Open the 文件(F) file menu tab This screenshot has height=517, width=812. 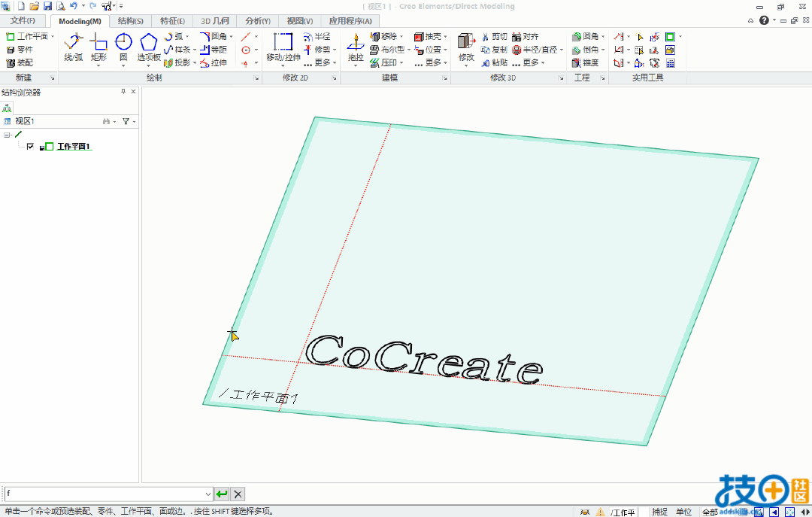click(23, 21)
